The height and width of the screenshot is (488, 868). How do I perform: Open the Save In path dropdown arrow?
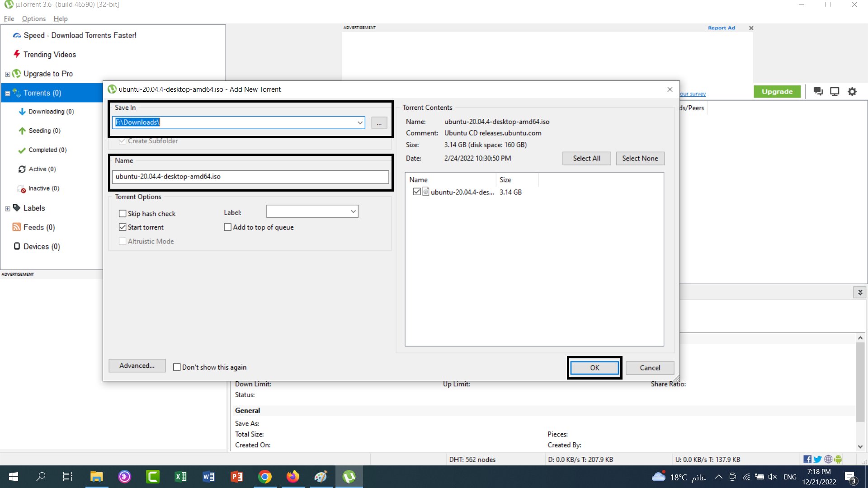point(360,122)
